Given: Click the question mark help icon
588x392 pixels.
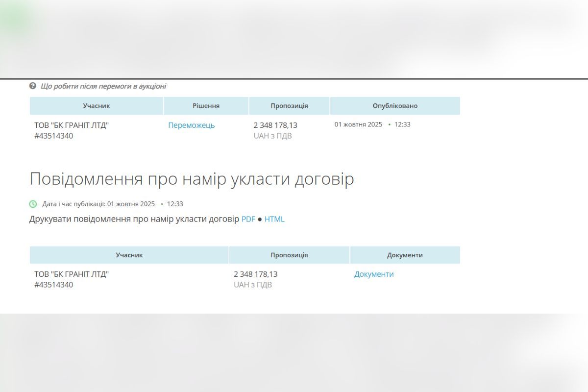Looking at the screenshot, I should click(32, 86).
